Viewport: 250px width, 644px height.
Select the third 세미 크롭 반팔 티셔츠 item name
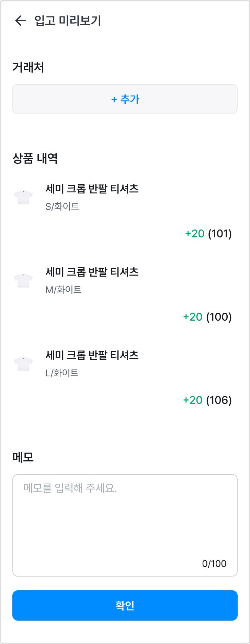click(92, 355)
